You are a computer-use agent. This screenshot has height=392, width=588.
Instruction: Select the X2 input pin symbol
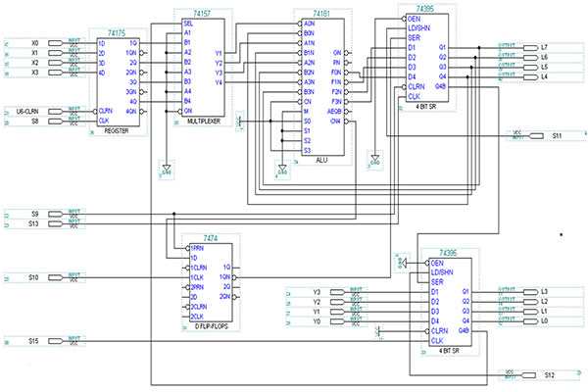coord(56,63)
